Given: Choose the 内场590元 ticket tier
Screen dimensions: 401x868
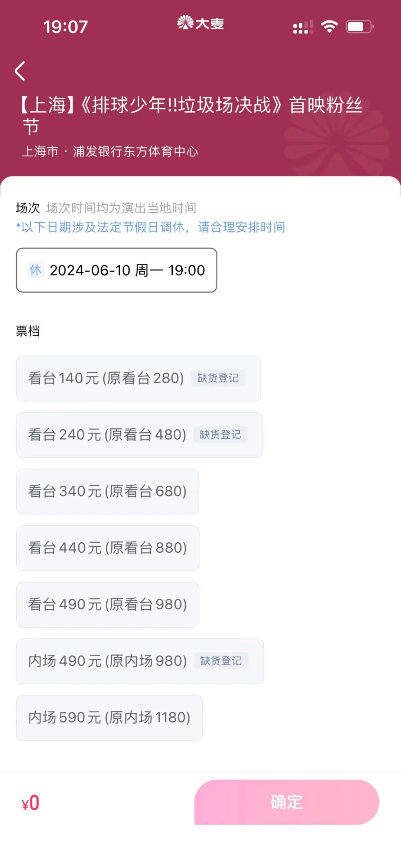Looking at the screenshot, I should pos(109,718).
